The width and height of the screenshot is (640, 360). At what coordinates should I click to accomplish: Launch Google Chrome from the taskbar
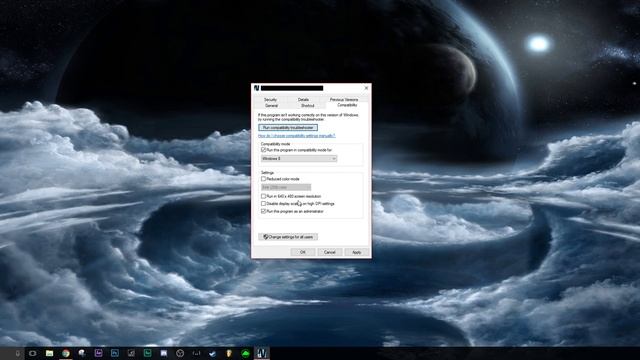[66, 353]
